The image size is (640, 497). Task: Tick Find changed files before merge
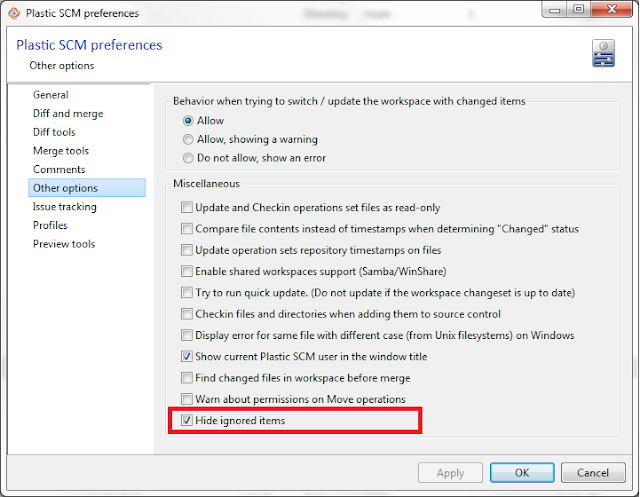(x=187, y=377)
